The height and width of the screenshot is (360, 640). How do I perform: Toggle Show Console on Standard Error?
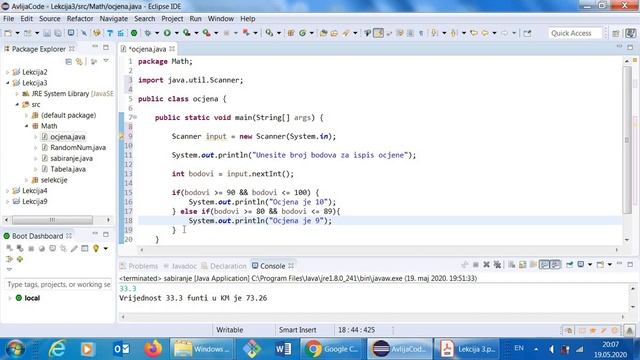[x=555, y=265]
